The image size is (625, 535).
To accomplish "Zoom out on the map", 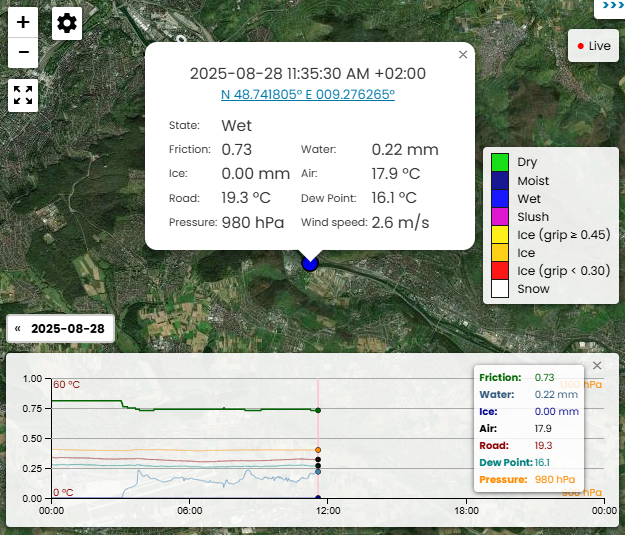I will (x=23, y=52).
